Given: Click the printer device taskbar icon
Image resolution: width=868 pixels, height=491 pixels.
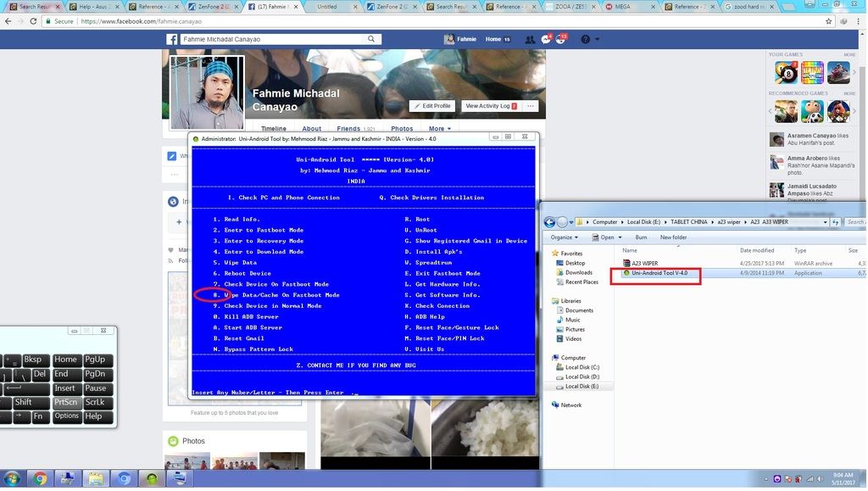Looking at the screenshot, I should 180,479.
